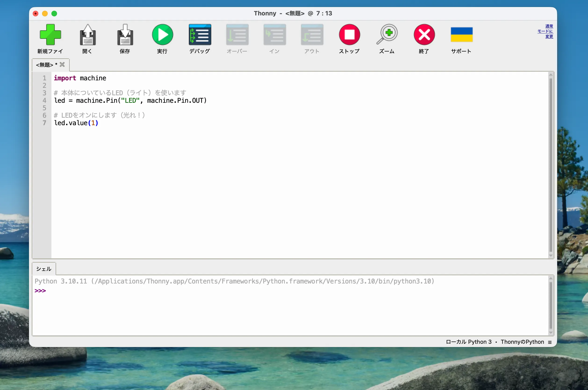Click the disabled オーバー step-over icon
588x390 pixels.
237,35
